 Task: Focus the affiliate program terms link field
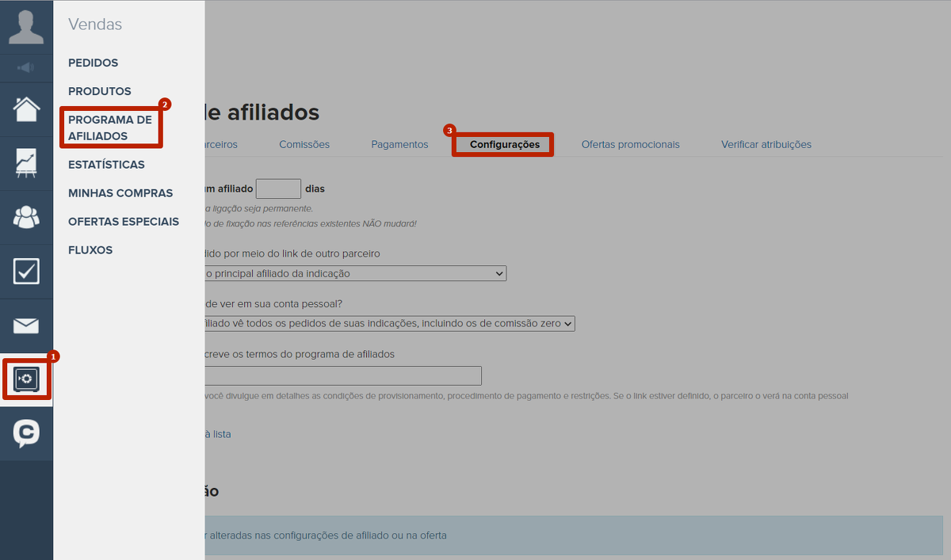click(x=342, y=375)
